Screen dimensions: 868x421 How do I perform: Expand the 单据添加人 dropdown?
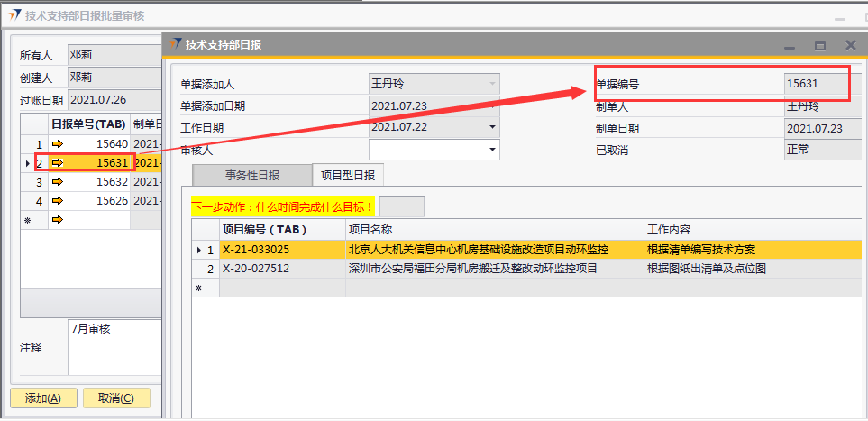coord(492,83)
